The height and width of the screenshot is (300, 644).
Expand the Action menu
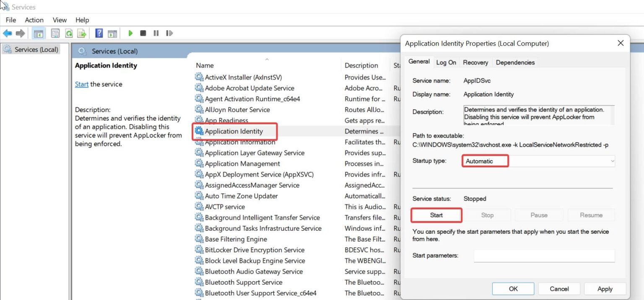[34, 20]
